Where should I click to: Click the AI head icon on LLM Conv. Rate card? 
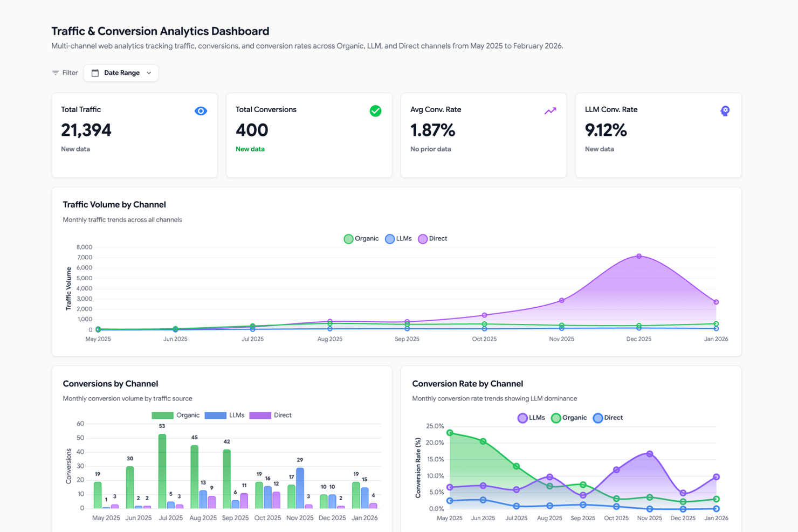pyautogui.click(x=725, y=110)
